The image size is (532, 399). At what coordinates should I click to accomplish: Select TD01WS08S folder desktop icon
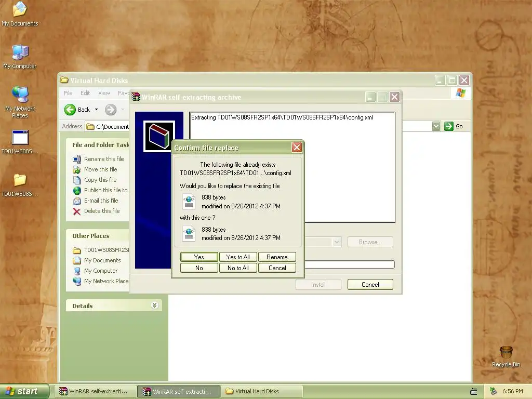20,184
